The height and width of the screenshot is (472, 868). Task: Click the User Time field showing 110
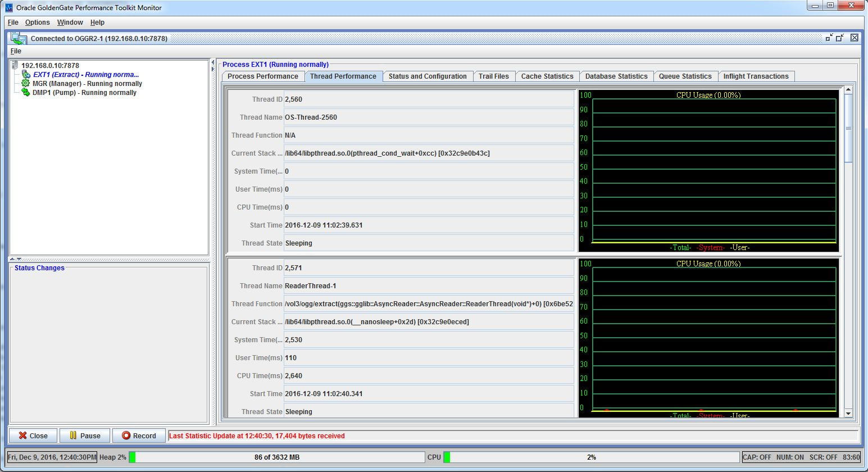[429, 358]
